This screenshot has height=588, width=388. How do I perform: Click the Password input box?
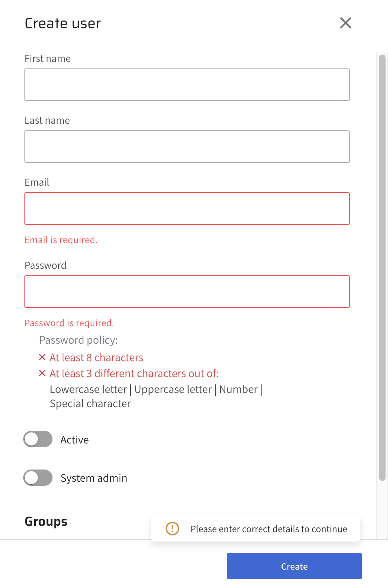(x=187, y=292)
